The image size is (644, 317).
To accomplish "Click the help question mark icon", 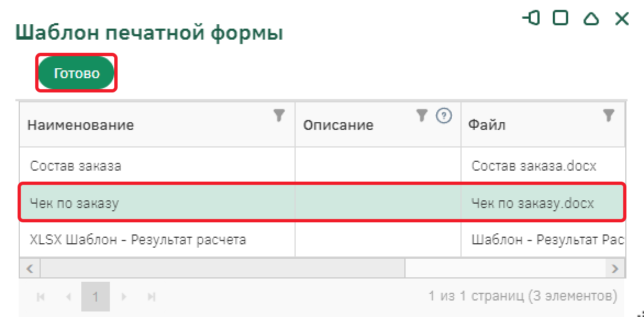I will (444, 116).
